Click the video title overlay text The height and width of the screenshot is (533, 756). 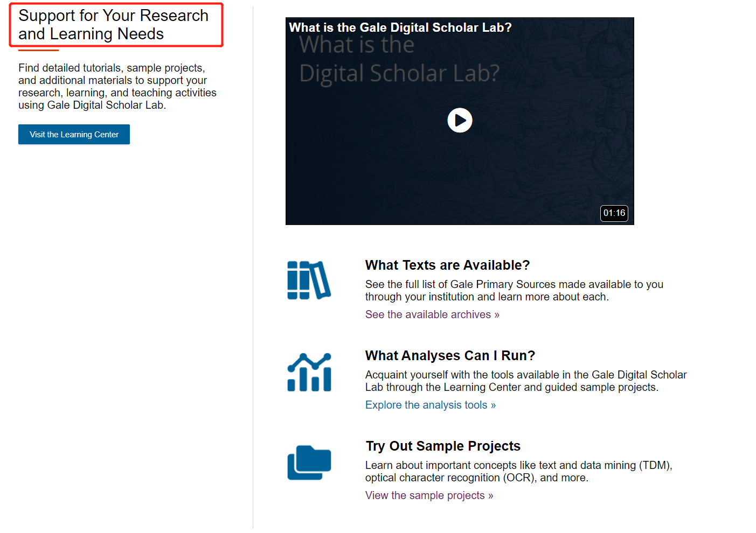(400, 27)
